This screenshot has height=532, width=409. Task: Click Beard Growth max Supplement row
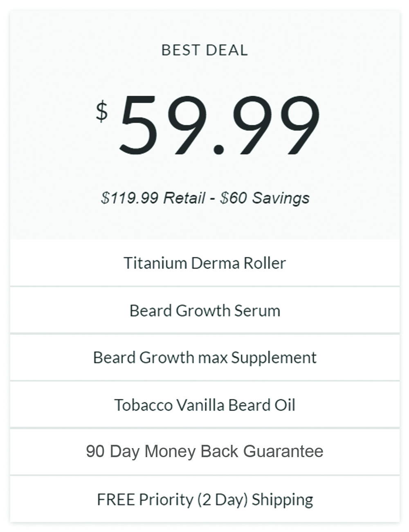point(204,358)
